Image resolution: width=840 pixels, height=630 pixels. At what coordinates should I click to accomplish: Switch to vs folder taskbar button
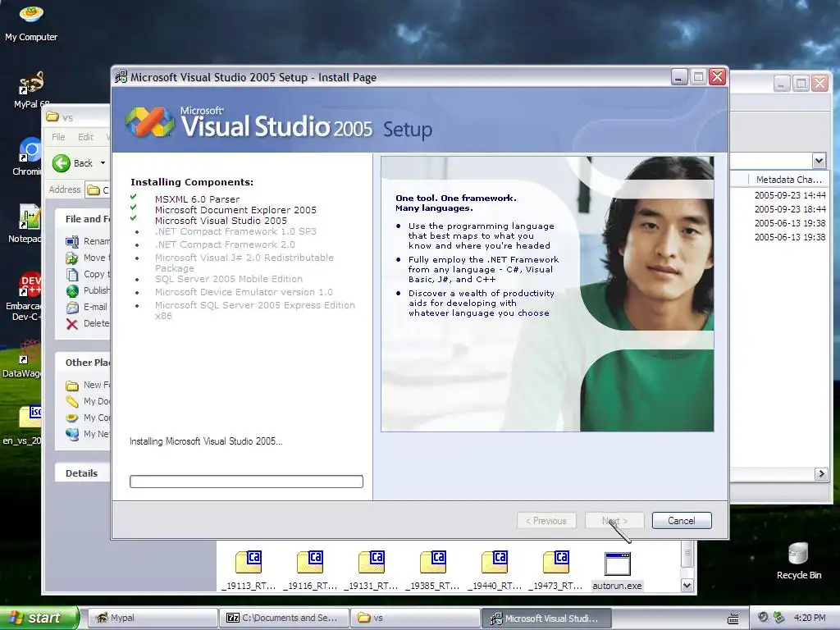click(x=414, y=618)
